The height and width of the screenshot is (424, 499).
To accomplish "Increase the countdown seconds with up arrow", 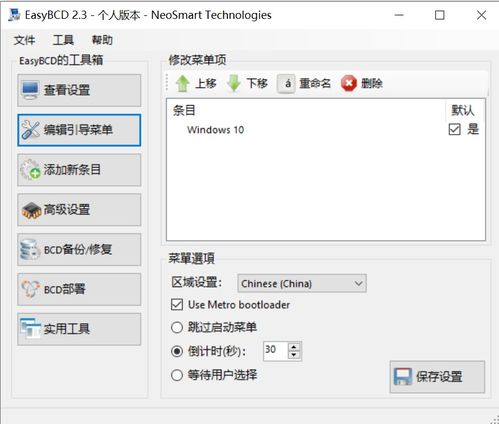I will coord(294,347).
